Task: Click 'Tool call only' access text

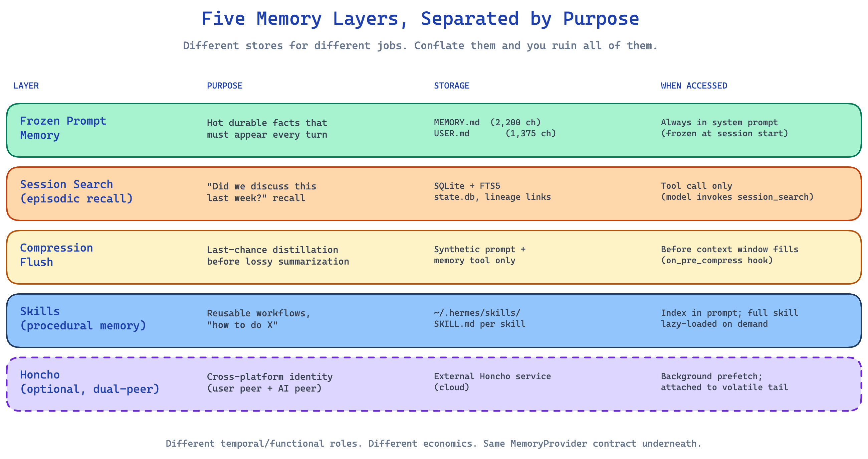Action: point(696,185)
